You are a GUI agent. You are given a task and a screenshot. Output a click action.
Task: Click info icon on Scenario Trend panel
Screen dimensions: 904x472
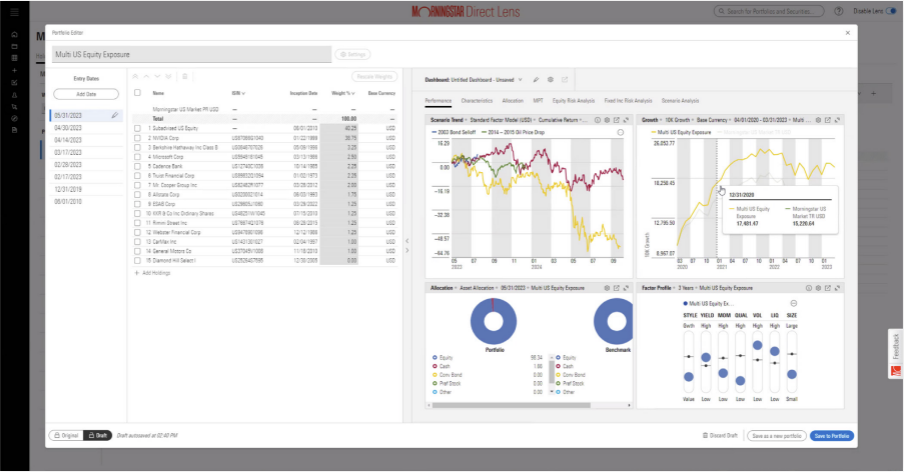597,119
